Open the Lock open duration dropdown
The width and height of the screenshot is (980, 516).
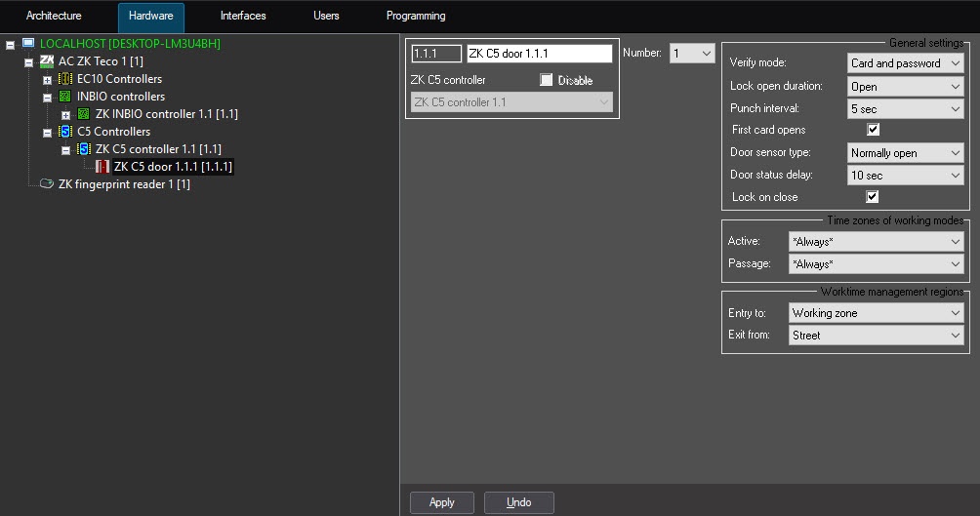tap(905, 86)
